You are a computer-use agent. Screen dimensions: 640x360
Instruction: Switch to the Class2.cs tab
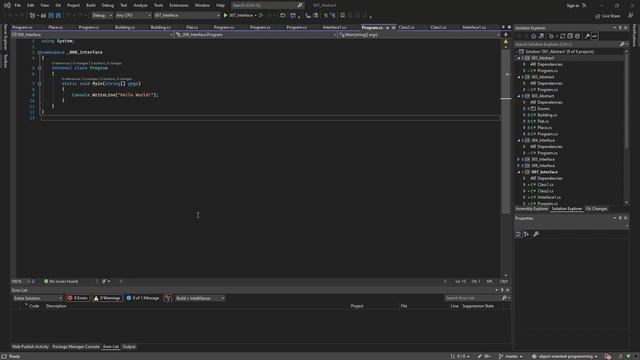[407, 27]
